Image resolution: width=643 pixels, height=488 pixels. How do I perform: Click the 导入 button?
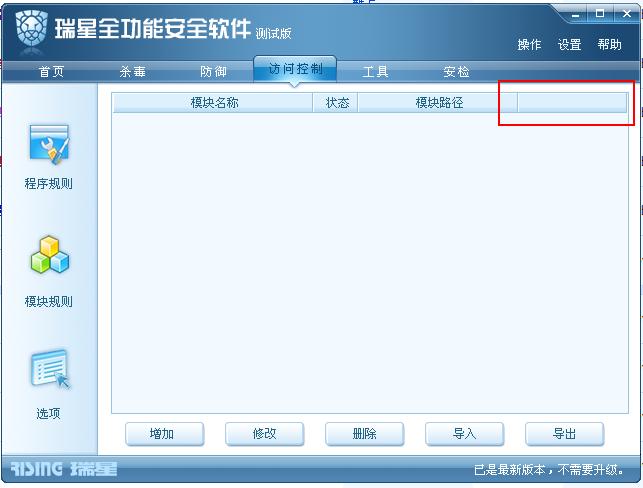point(465,434)
